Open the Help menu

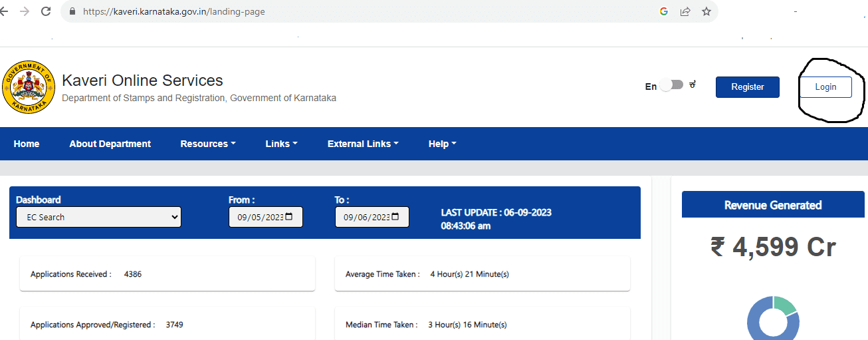442,144
